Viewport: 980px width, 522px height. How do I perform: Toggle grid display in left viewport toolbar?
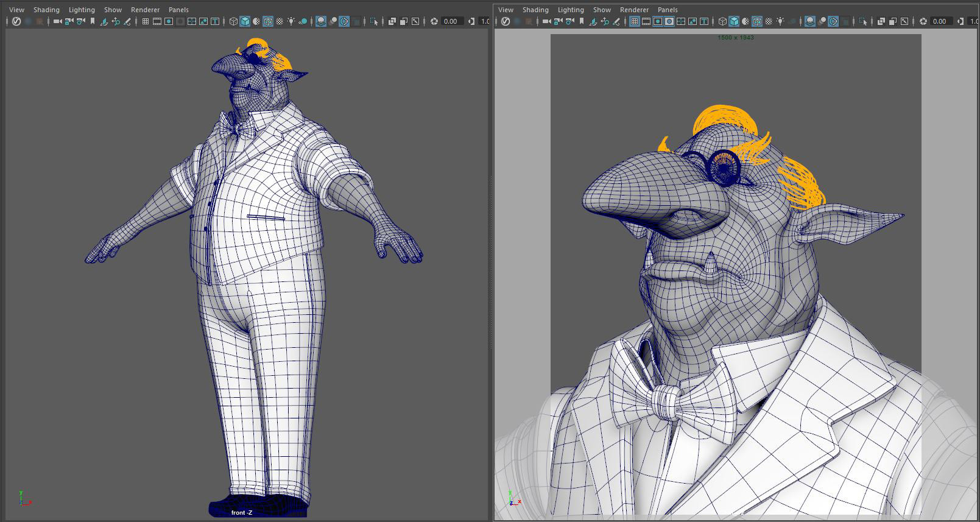point(146,21)
